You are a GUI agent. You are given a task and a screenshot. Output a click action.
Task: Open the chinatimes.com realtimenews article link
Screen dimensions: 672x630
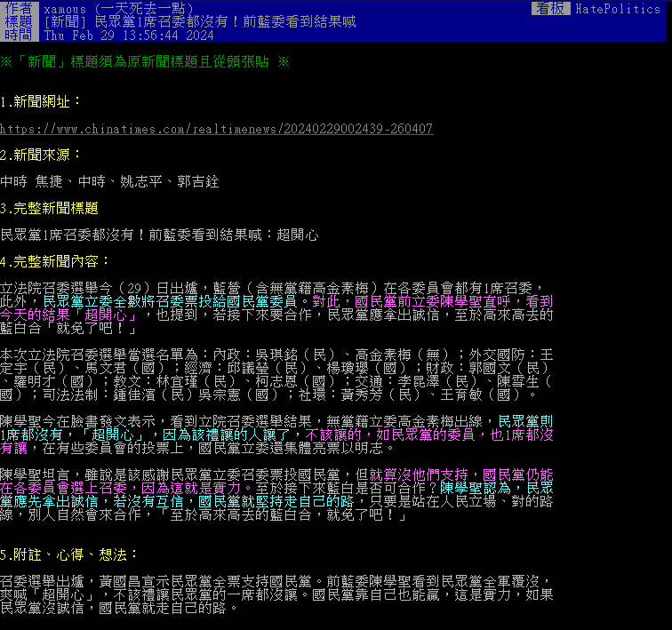[216, 129]
